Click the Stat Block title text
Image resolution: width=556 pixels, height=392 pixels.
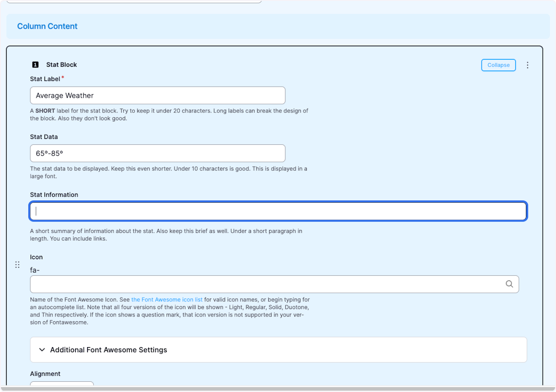point(62,65)
